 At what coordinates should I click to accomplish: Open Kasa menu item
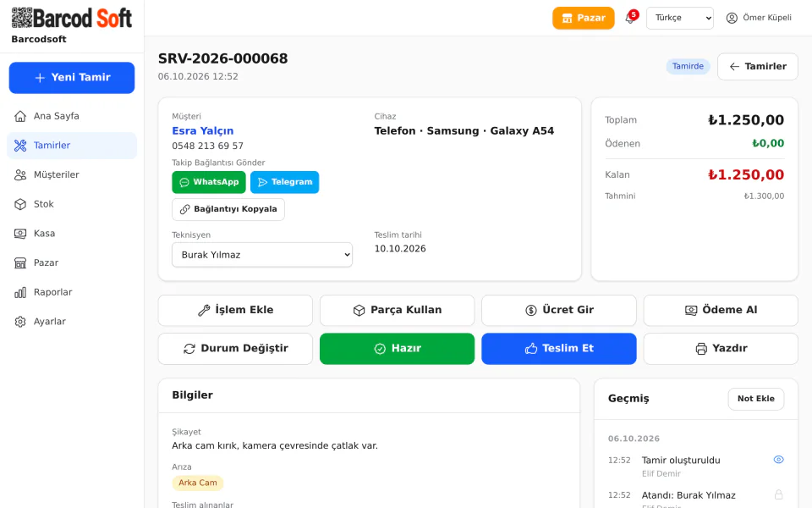click(72, 234)
